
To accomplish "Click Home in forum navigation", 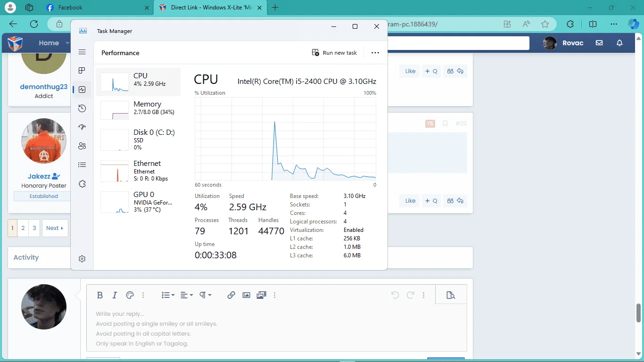I will tap(49, 43).
